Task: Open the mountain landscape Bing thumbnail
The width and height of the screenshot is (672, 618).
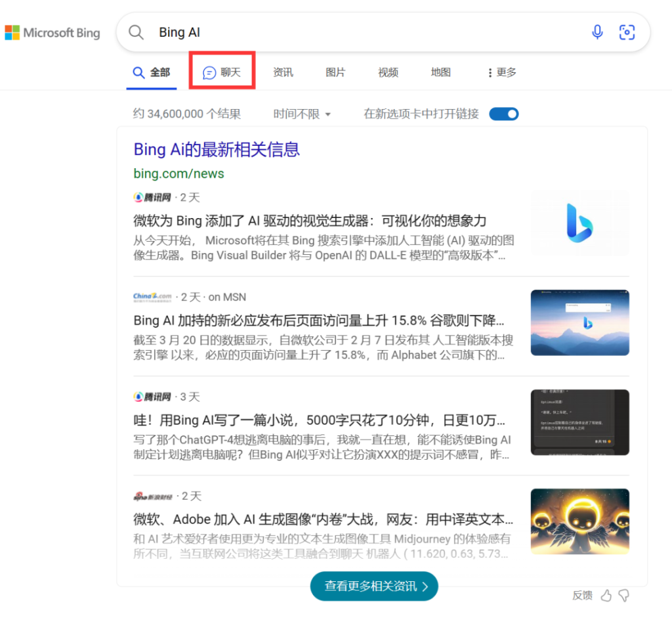Action: 580,322
